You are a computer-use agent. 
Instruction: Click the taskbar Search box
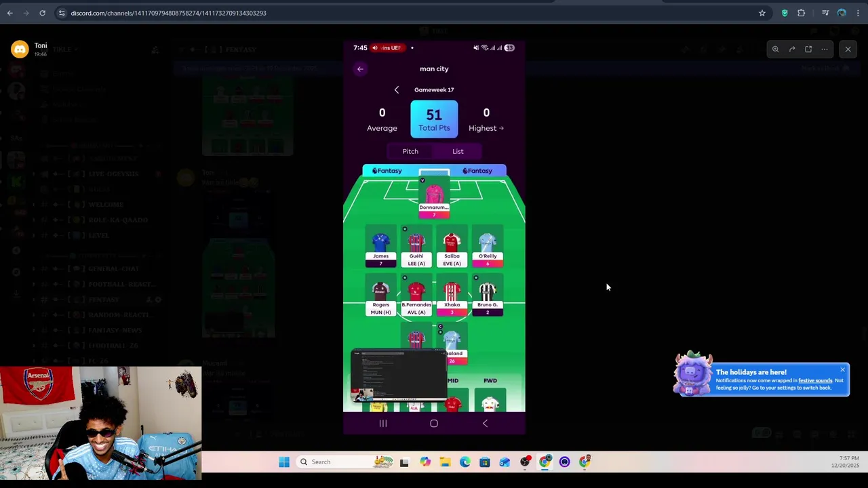click(x=345, y=462)
